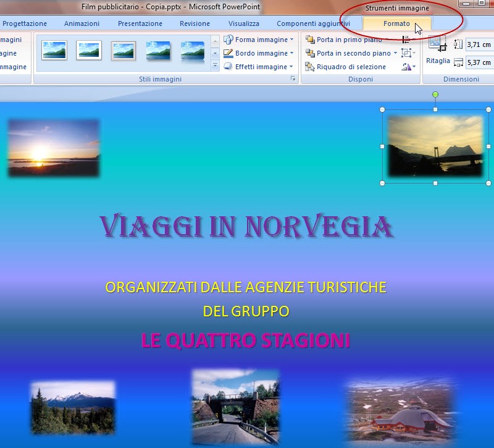Click Porta in primo piano icon

310,40
